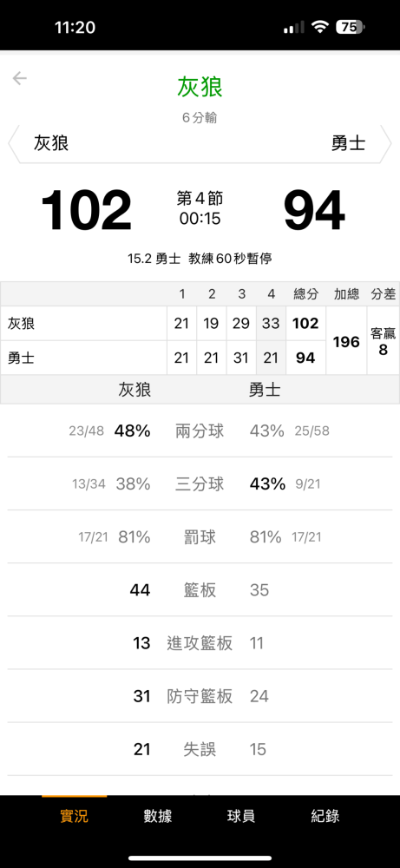This screenshot has width=400, height=868.
Task: Tap the battery indicator showing 75
Action: [x=350, y=27]
